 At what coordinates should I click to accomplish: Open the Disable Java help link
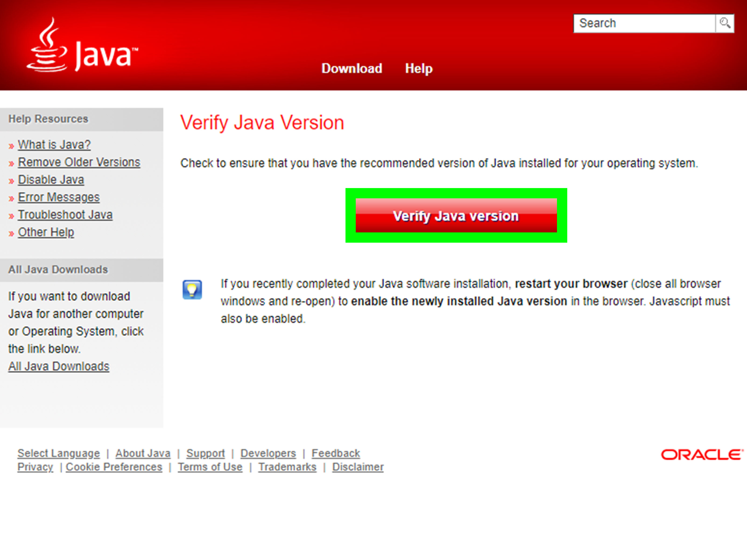point(51,180)
